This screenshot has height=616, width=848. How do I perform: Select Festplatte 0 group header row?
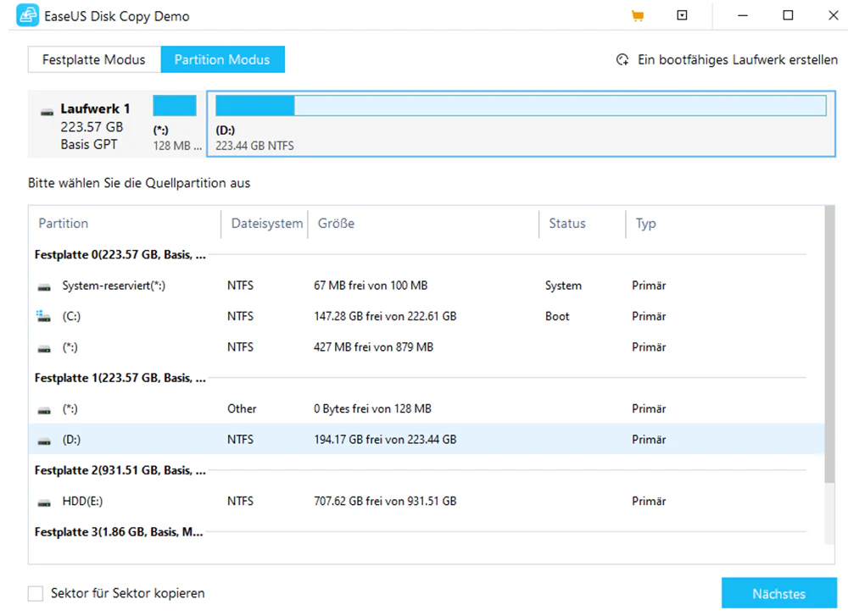421,255
